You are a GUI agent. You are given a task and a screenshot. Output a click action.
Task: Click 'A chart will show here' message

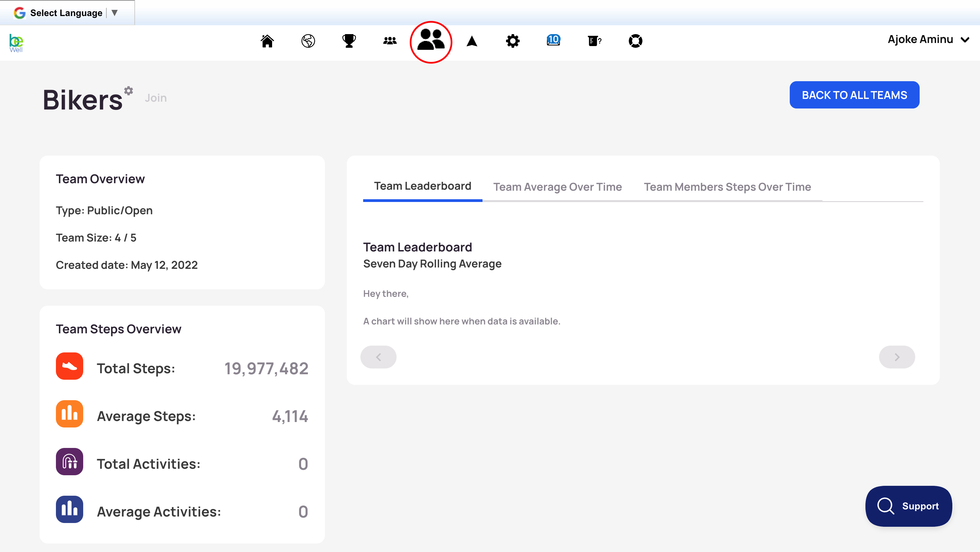(461, 321)
